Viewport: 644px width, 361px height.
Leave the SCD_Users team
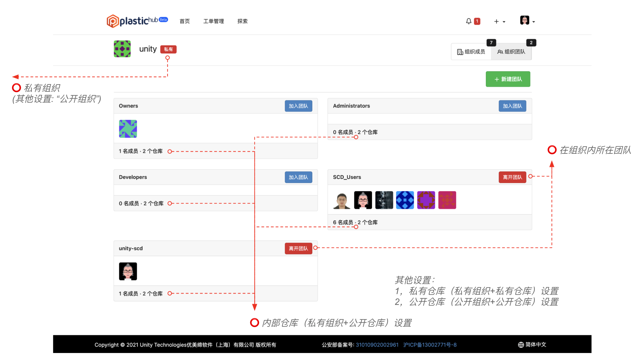pos(512,177)
